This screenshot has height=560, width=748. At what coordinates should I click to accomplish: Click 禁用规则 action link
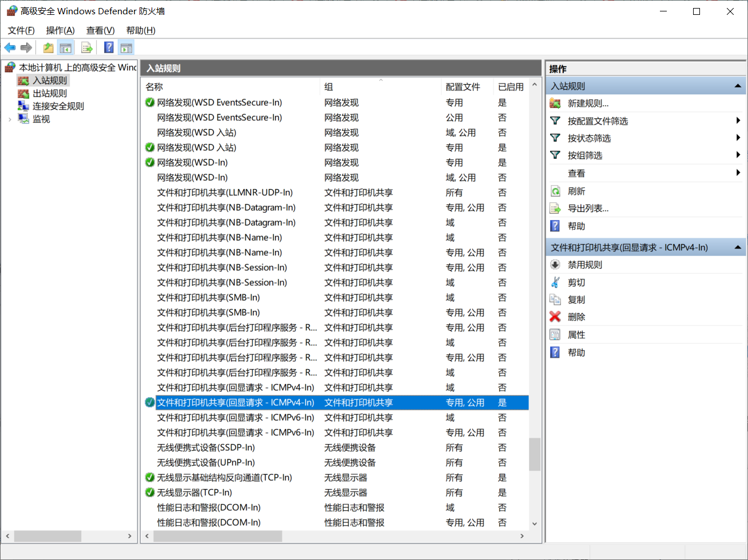click(x=584, y=265)
